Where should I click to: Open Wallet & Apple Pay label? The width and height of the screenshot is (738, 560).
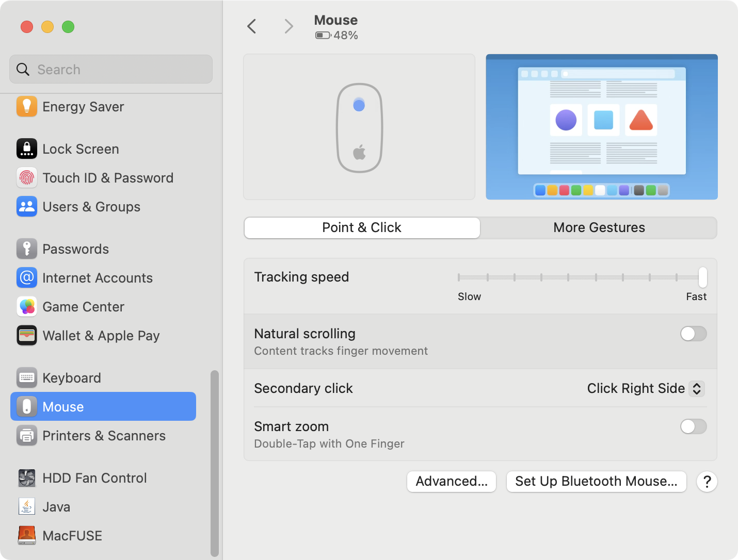click(x=101, y=336)
